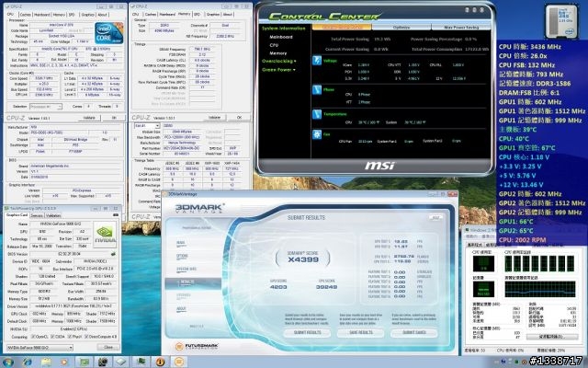Click the Phase section icon in Control Center

[317, 90]
